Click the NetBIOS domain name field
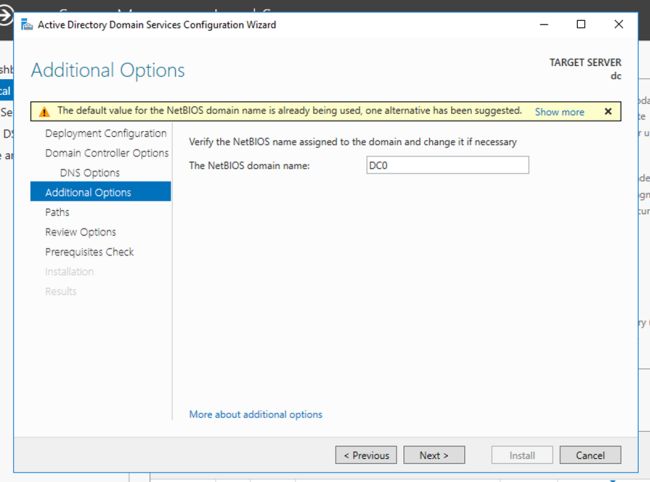The image size is (650, 482). coord(447,165)
